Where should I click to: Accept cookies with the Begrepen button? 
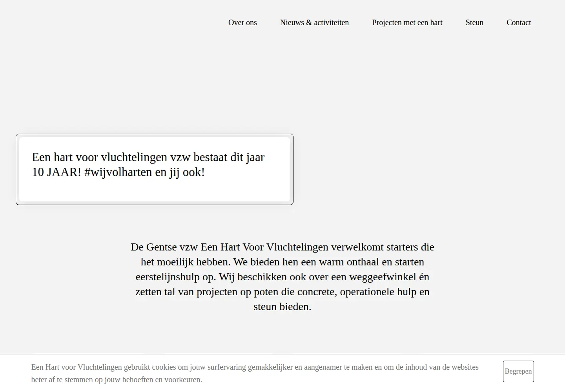click(x=518, y=371)
